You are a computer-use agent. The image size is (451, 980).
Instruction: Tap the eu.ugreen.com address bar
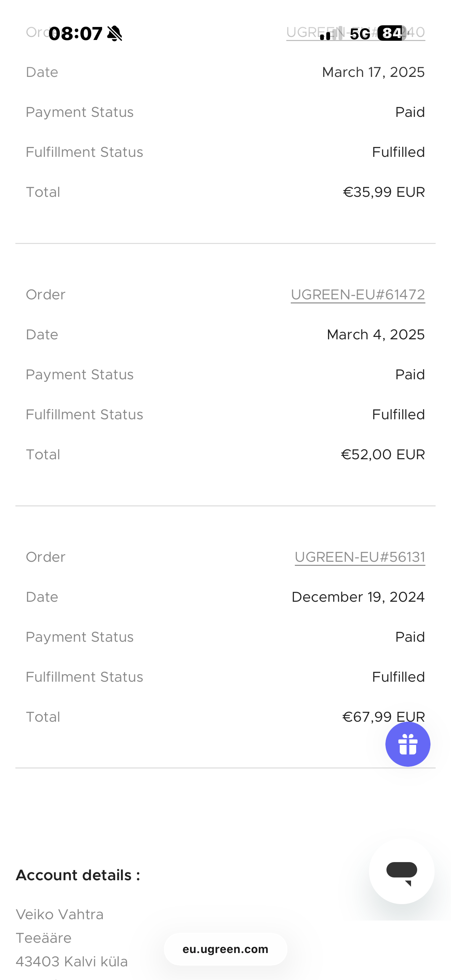coord(225,949)
